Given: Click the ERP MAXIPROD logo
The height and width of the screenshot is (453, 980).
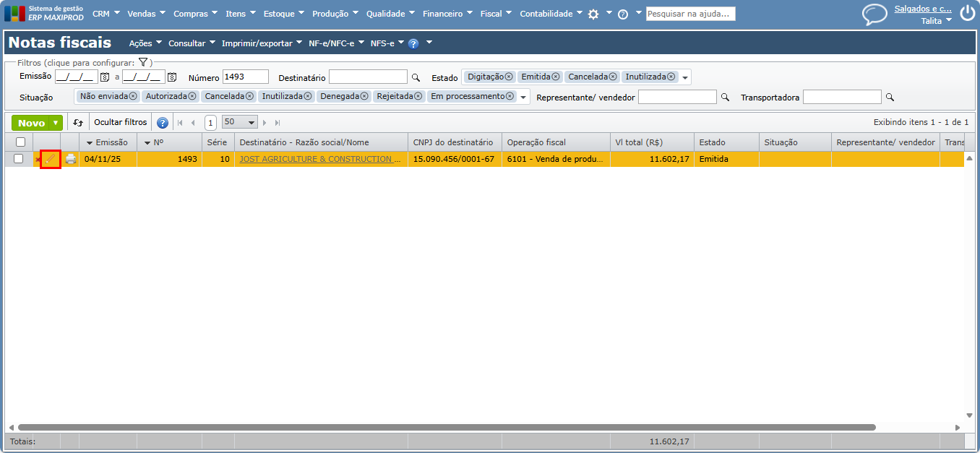Looking at the screenshot, I should coord(45,13).
